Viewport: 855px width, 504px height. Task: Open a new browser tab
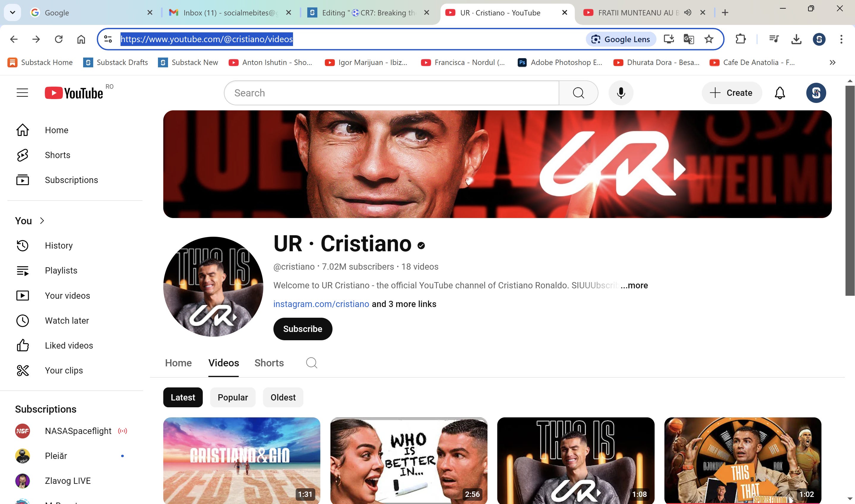coord(725,12)
